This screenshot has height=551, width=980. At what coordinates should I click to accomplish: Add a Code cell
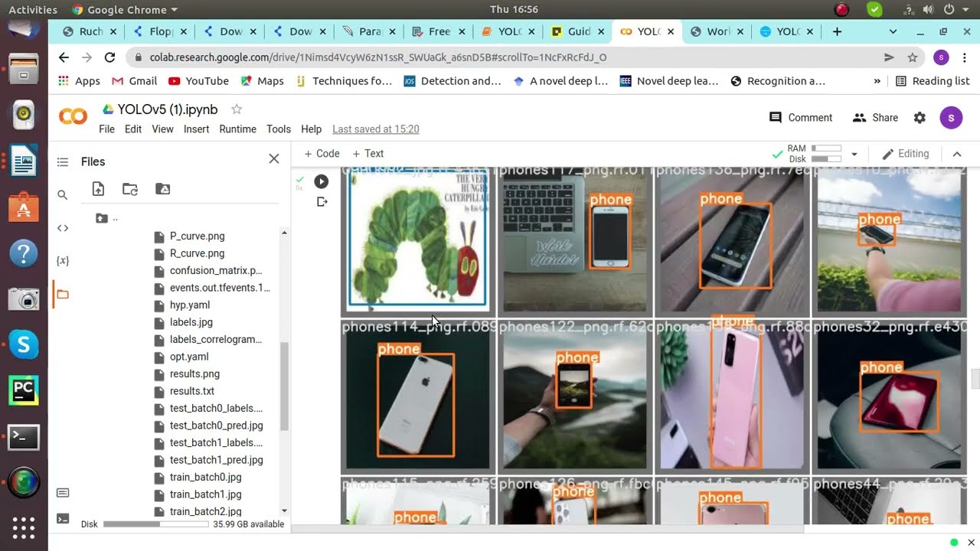tap(322, 154)
